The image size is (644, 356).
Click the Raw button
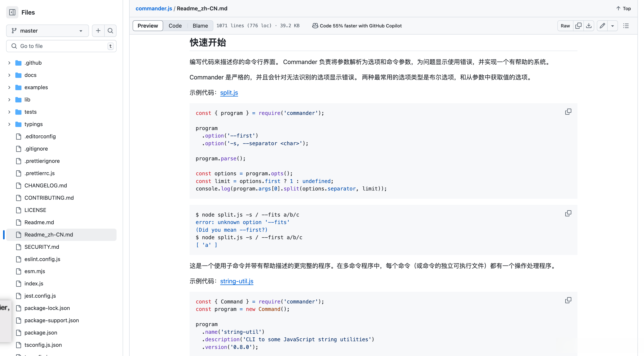click(x=565, y=26)
